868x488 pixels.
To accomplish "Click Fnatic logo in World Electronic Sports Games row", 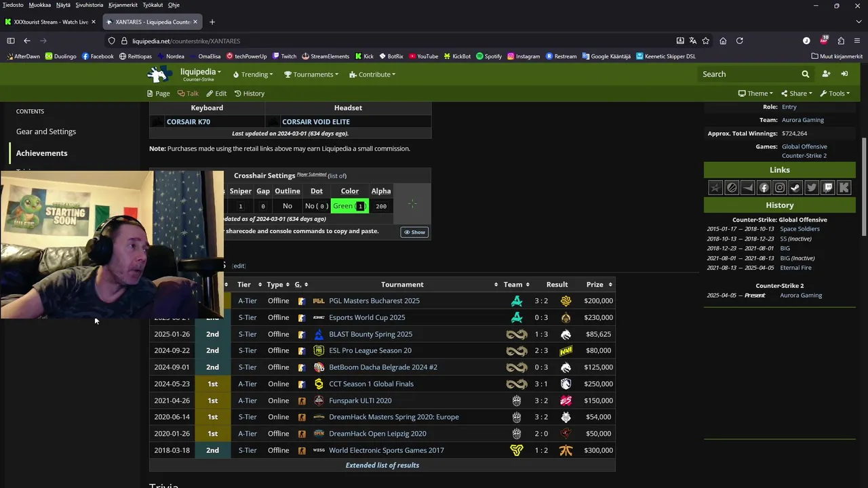I will click(x=566, y=450).
